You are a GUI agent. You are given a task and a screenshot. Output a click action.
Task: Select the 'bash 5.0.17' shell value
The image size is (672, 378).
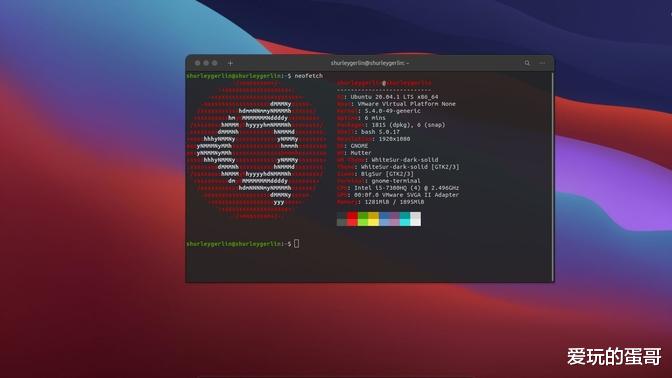click(x=380, y=132)
